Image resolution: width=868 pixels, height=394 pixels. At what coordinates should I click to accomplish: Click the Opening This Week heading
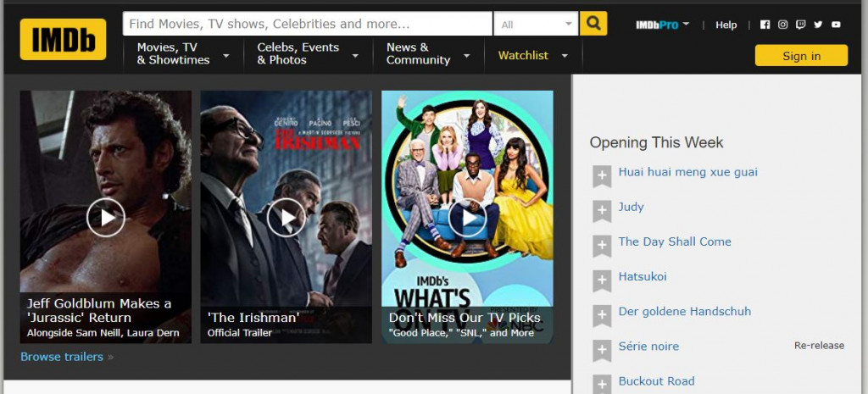[657, 142]
